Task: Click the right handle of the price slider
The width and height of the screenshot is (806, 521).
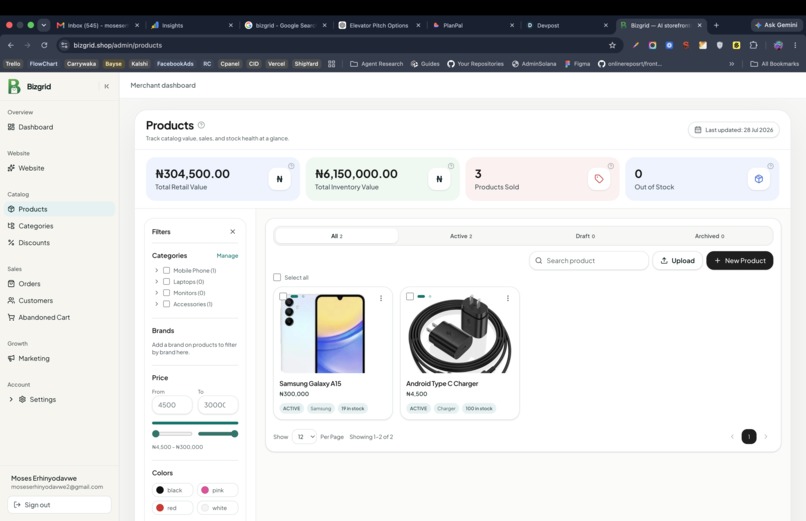Action: click(x=234, y=434)
